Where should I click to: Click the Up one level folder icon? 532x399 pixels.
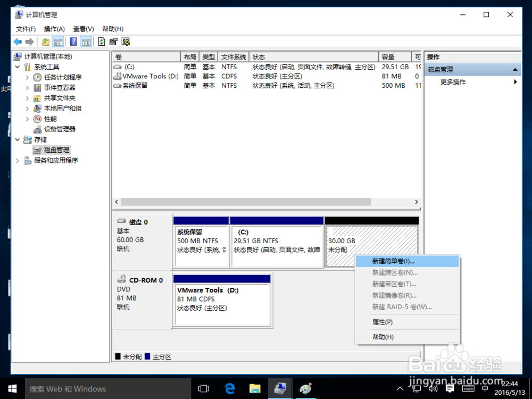click(45, 41)
